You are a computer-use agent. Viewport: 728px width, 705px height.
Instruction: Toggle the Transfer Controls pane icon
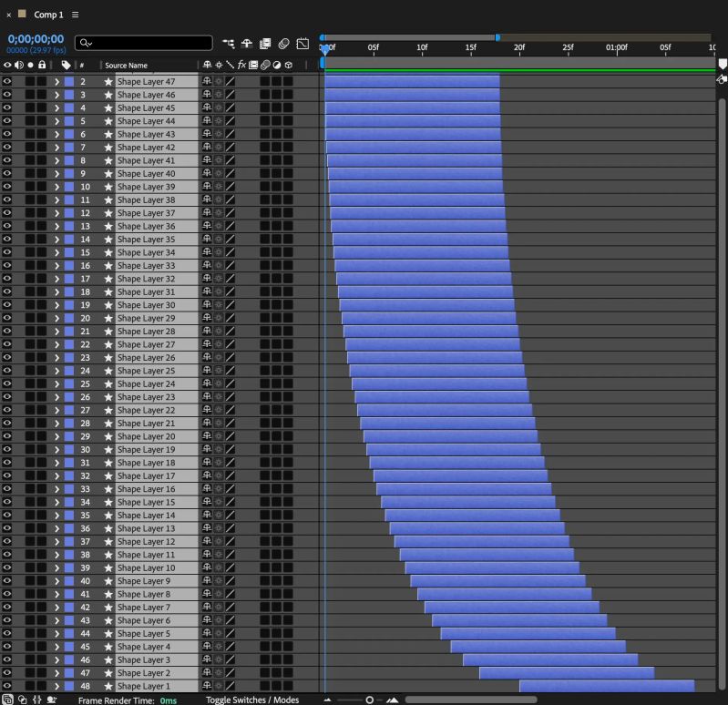22,700
